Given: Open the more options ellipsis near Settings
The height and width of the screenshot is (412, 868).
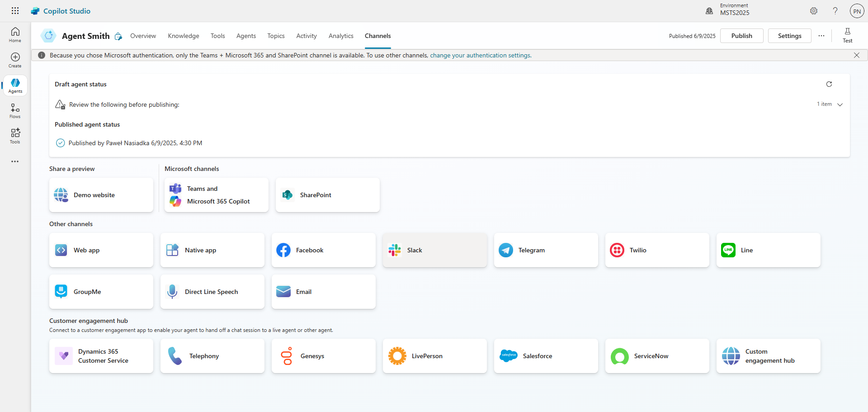Looking at the screenshot, I should (x=821, y=36).
